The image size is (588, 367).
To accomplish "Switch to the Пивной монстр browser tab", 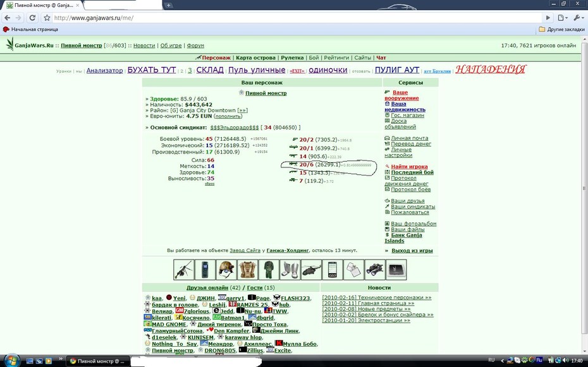I will tap(44, 5).
